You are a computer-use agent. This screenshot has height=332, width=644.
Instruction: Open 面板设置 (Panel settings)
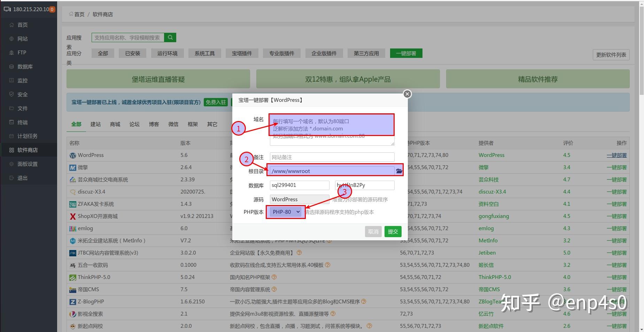click(x=28, y=164)
